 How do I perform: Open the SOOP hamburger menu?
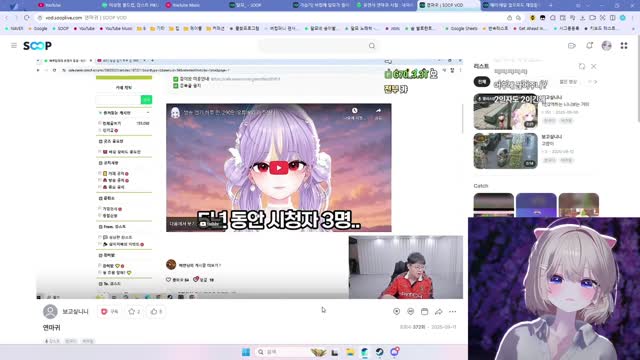pos(14,45)
